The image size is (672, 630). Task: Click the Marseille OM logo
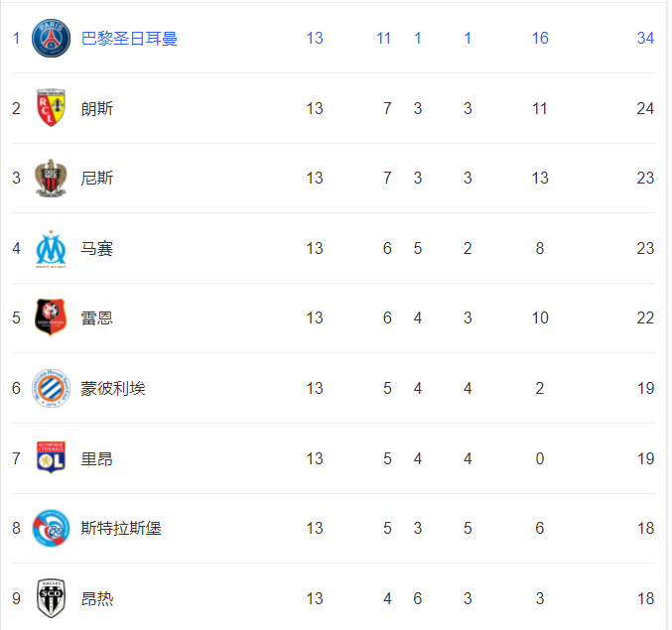51,248
